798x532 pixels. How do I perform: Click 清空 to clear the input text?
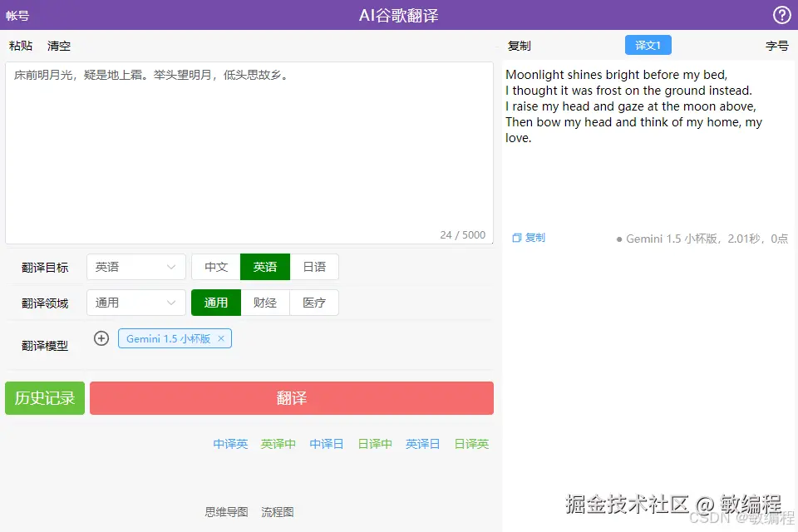click(58, 46)
